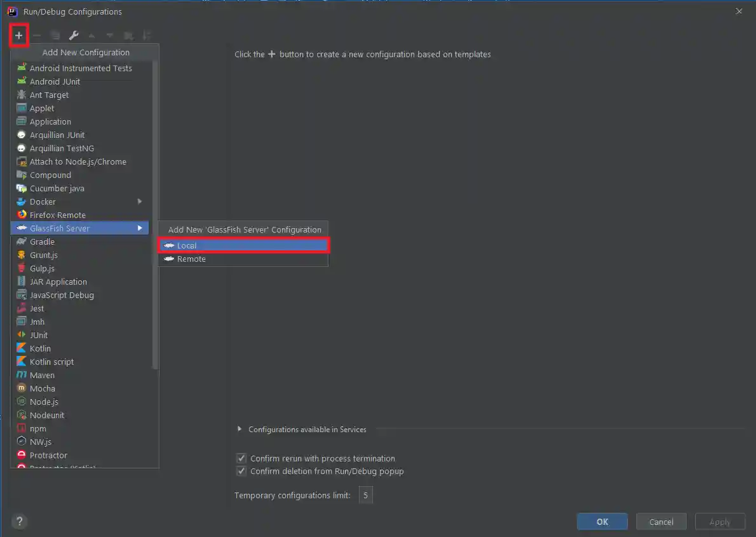The image size is (756, 537).
Task: Pick the npm configuration icon
Action: [x=22, y=428]
